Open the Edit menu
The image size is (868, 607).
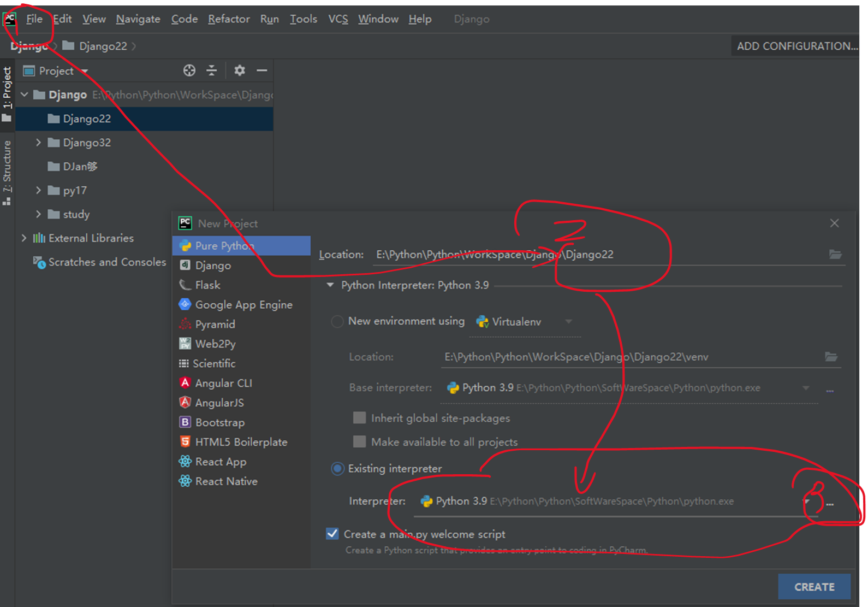(62, 19)
